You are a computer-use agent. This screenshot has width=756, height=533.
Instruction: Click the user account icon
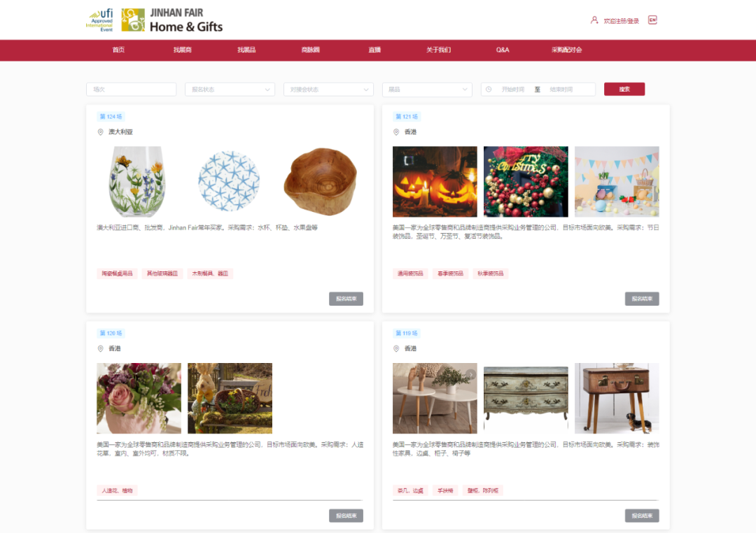pyautogui.click(x=594, y=20)
